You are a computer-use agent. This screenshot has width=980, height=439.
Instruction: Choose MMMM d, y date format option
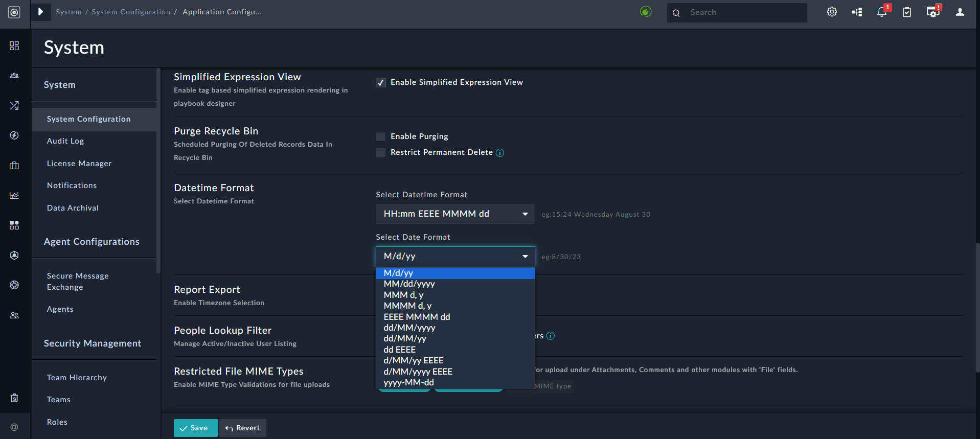point(455,306)
